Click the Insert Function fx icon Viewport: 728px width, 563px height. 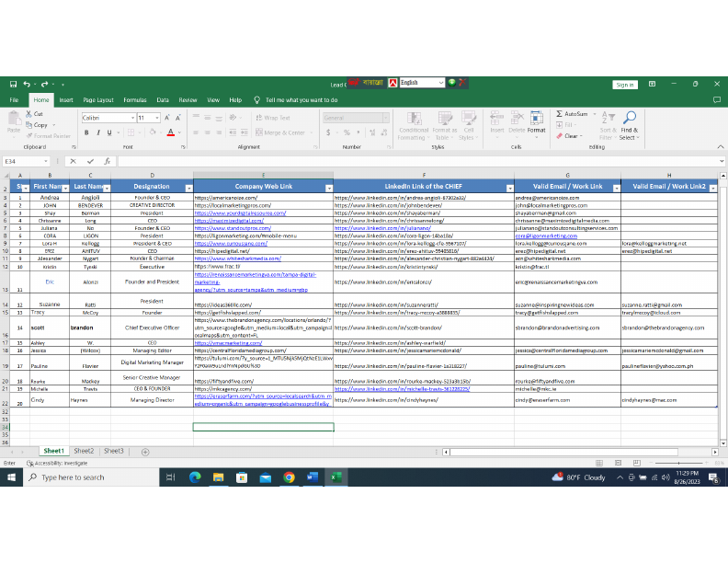pyautogui.click(x=107, y=161)
